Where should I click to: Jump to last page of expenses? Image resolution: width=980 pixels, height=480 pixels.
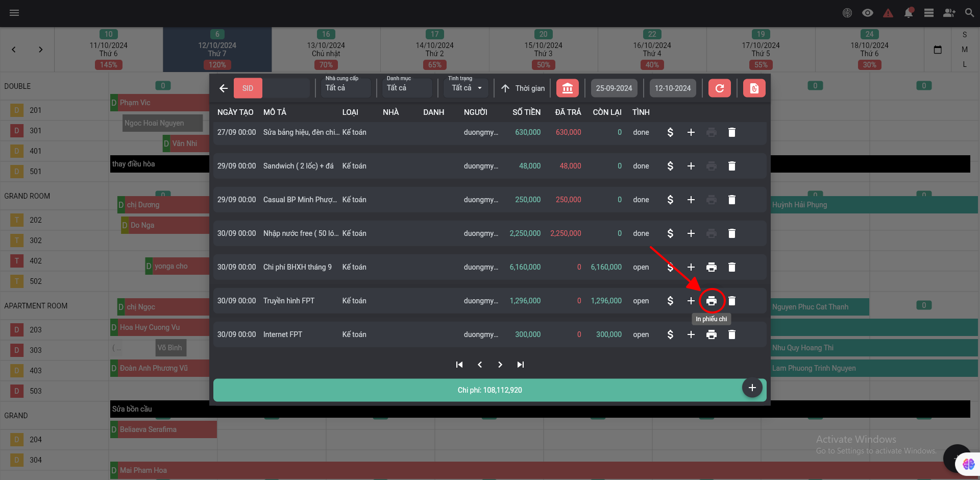click(521, 365)
